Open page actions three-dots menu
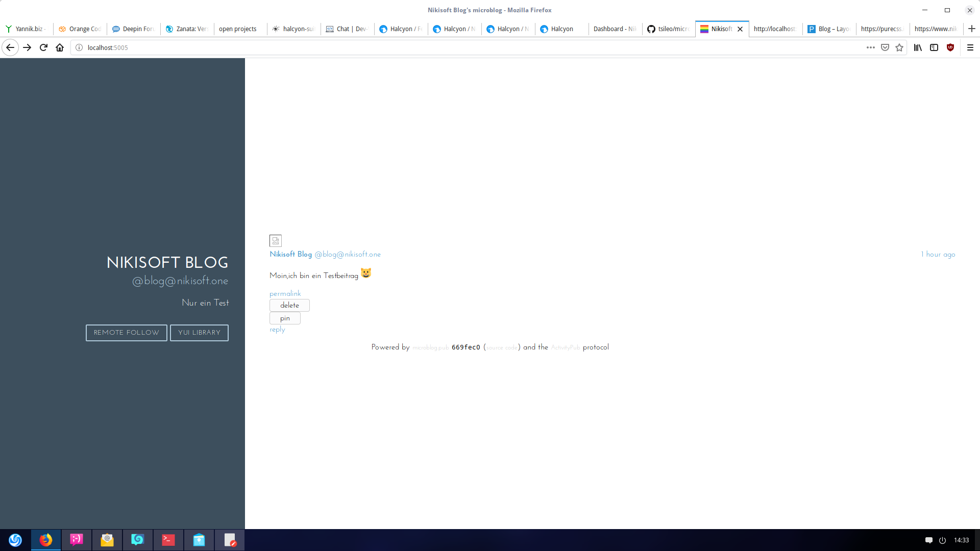Screen dimensions: 980x551 click(x=871, y=47)
